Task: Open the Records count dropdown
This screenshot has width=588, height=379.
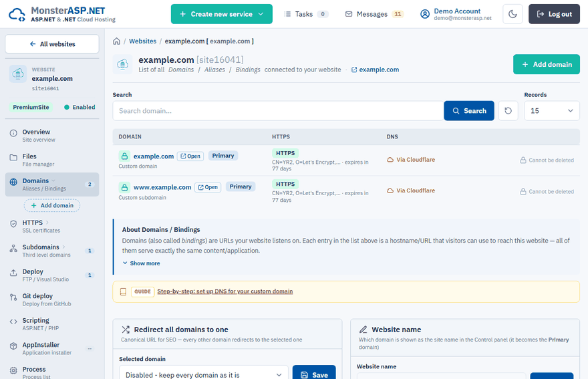Action: pos(552,111)
